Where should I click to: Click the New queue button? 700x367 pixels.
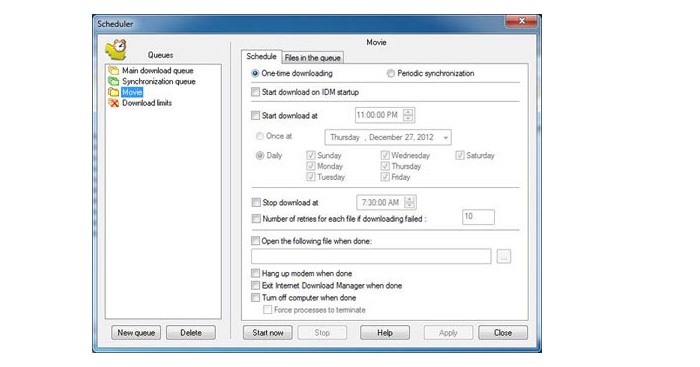point(136,333)
